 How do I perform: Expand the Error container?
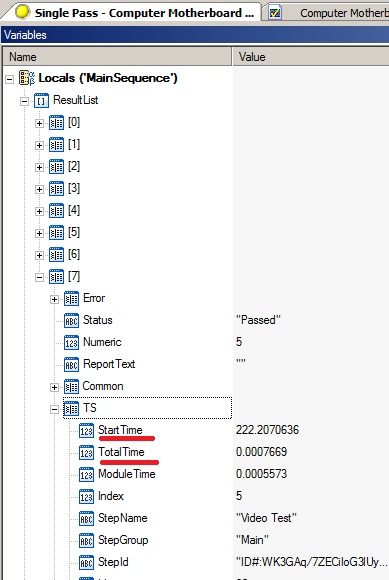54,299
